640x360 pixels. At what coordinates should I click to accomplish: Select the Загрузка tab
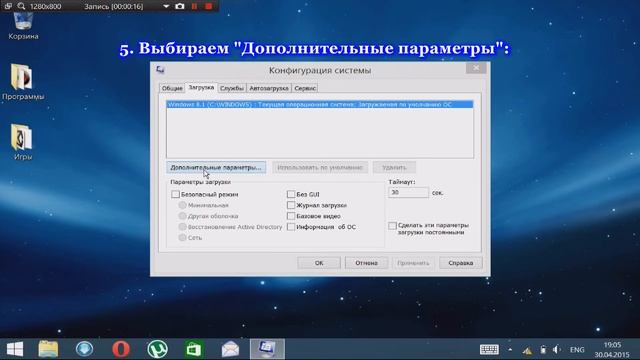tap(201, 87)
